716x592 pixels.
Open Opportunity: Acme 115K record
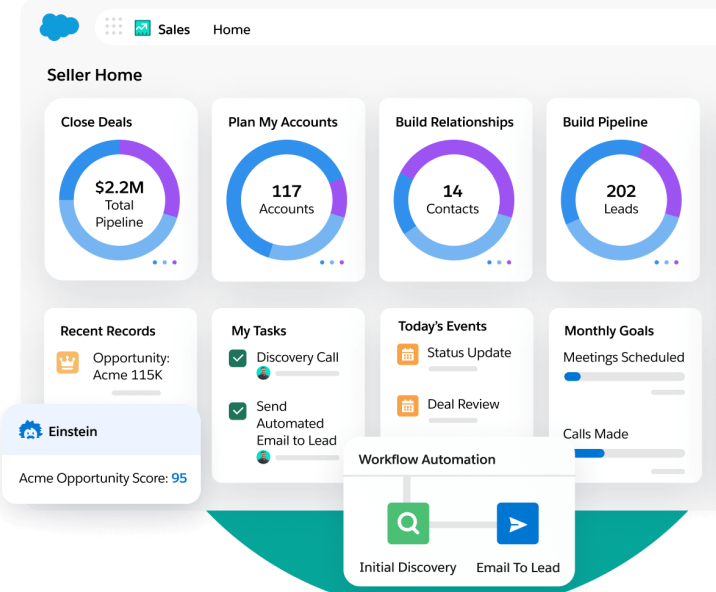click(131, 366)
